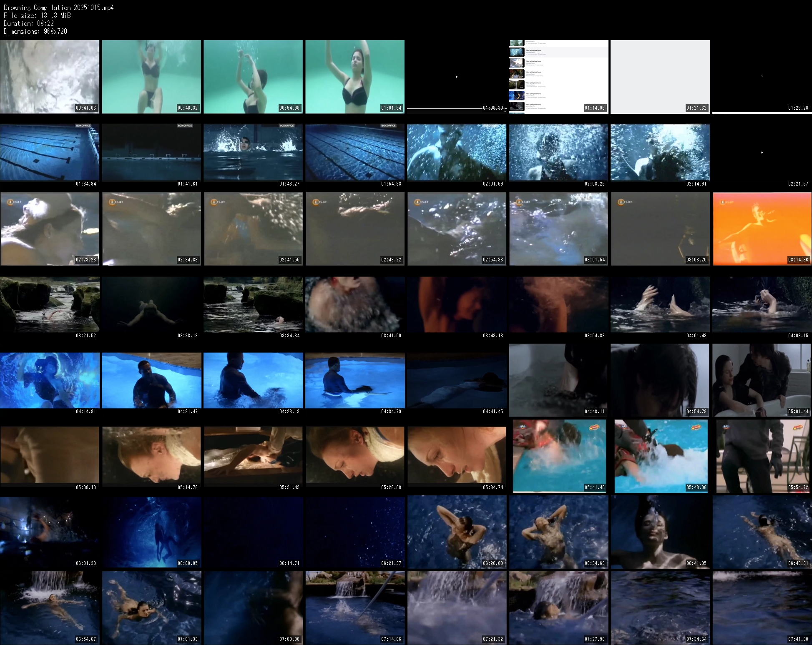812x645 pixels.
Task: Select the blue pool thumbnail at 04:34.79
Action: point(355,380)
